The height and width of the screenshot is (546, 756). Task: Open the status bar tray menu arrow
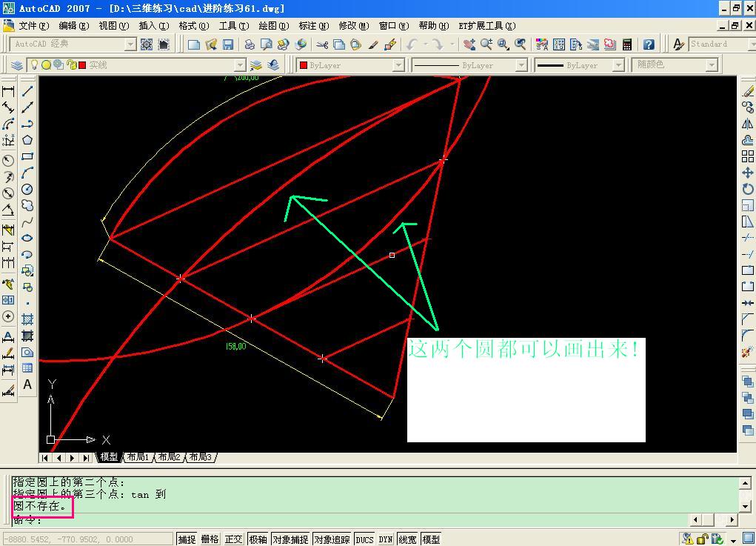coord(733,540)
